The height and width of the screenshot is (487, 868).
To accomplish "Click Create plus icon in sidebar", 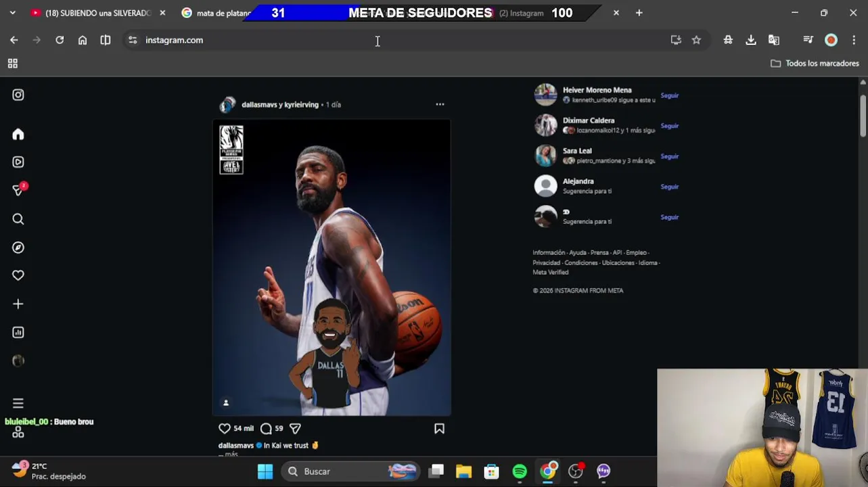I will 18,304.
